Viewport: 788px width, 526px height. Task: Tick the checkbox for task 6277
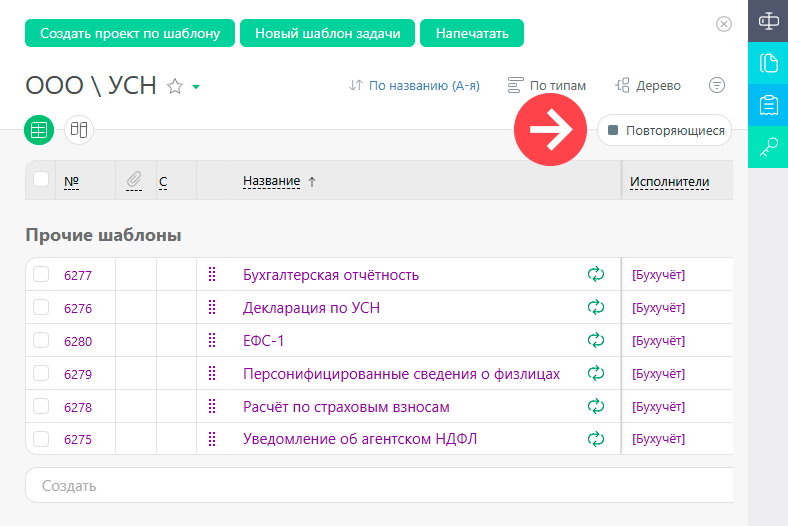pyautogui.click(x=41, y=274)
